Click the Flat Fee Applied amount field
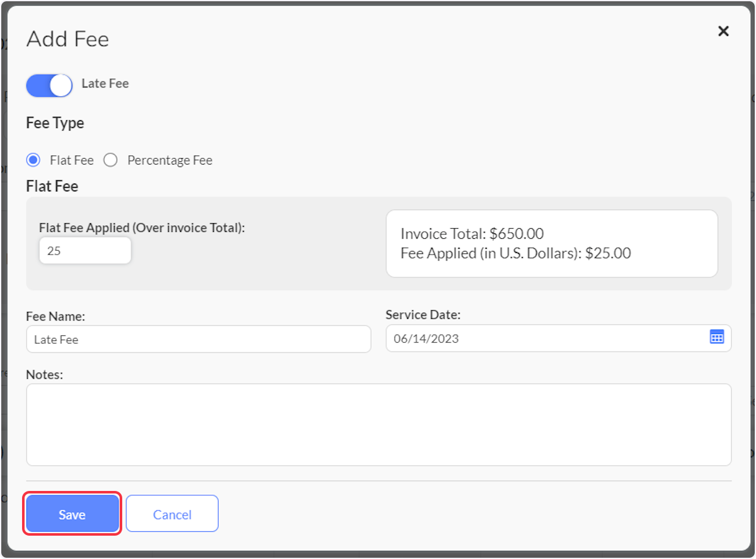 (x=85, y=251)
